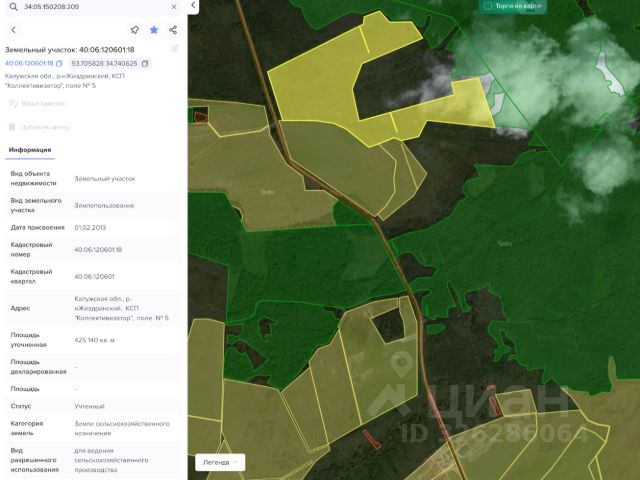Copy the cadastral number with the copy icon
The height and width of the screenshot is (480, 640).
pyautogui.click(x=59, y=64)
